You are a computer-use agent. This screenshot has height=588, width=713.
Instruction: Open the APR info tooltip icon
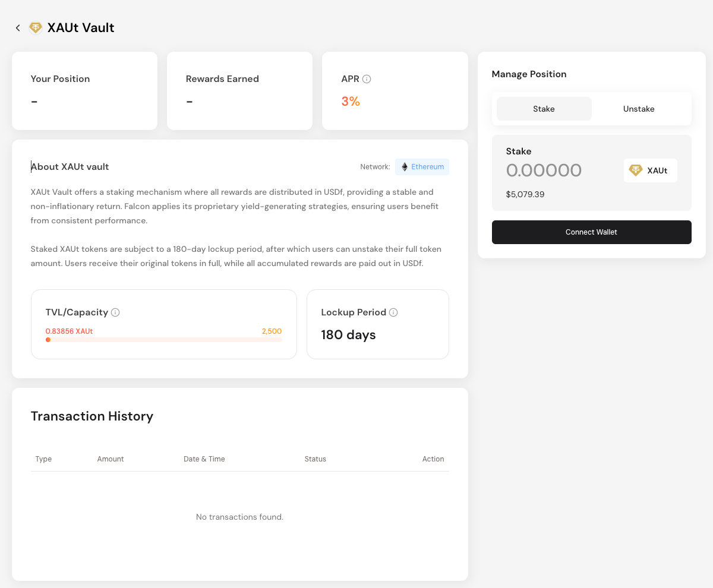tap(367, 79)
